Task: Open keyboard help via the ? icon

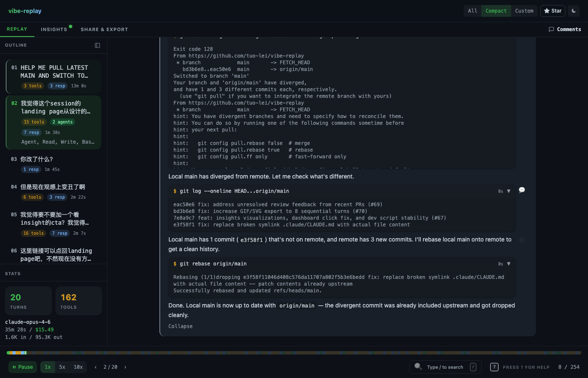Action: coord(494,367)
